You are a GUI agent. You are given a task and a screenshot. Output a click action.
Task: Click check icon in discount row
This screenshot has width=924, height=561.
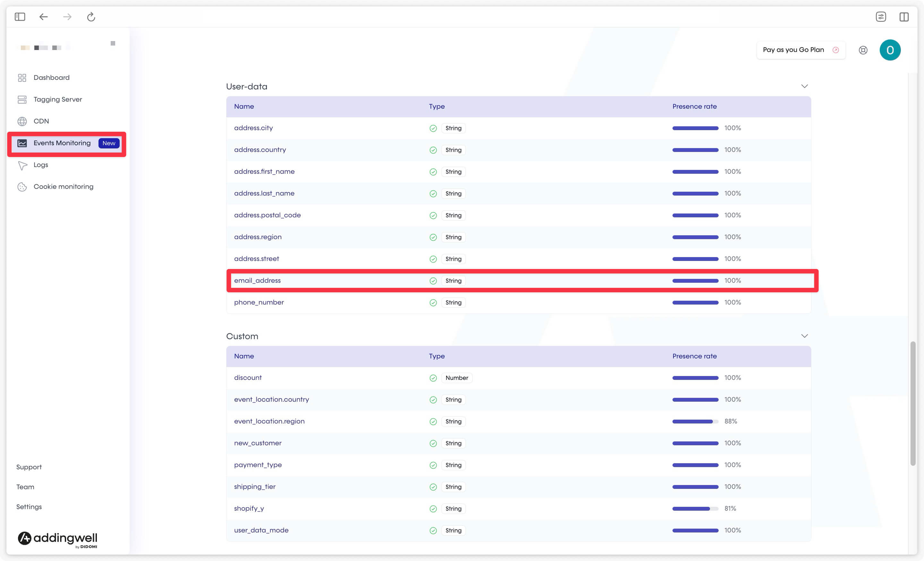pyautogui.click(x=433, y=378)
